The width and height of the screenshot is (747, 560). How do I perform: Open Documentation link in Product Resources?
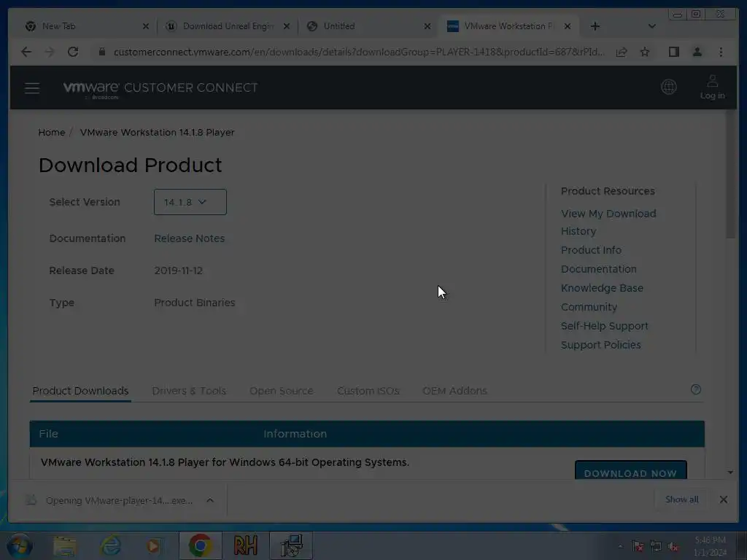pyautogui.click(x=598, y=269)
